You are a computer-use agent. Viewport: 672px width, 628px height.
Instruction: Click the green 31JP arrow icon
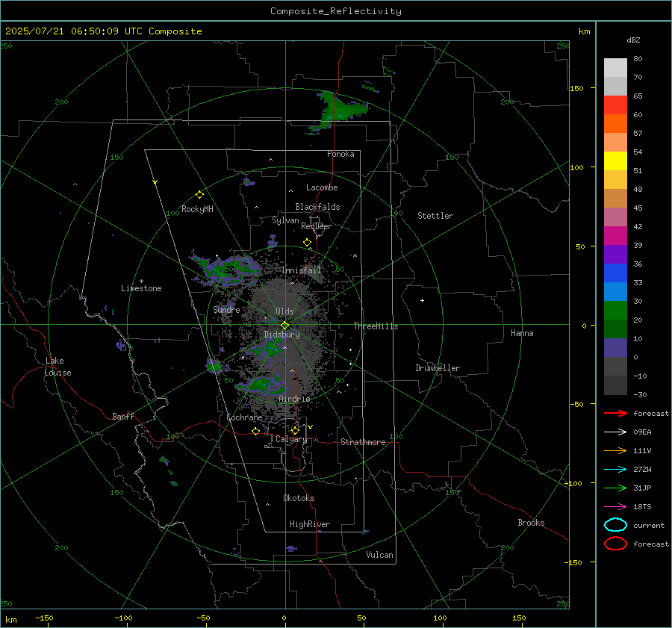tap(615, 488)
